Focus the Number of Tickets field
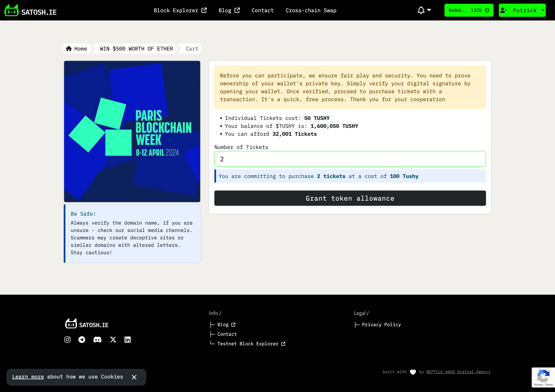555x392 pixels. (x=350, y=159)
